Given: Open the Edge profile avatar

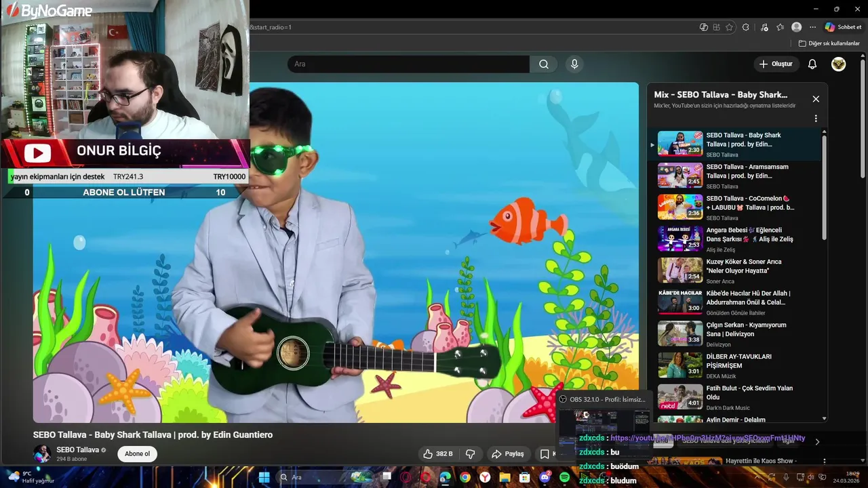Looking at the screenshot, I should [797, 27].
